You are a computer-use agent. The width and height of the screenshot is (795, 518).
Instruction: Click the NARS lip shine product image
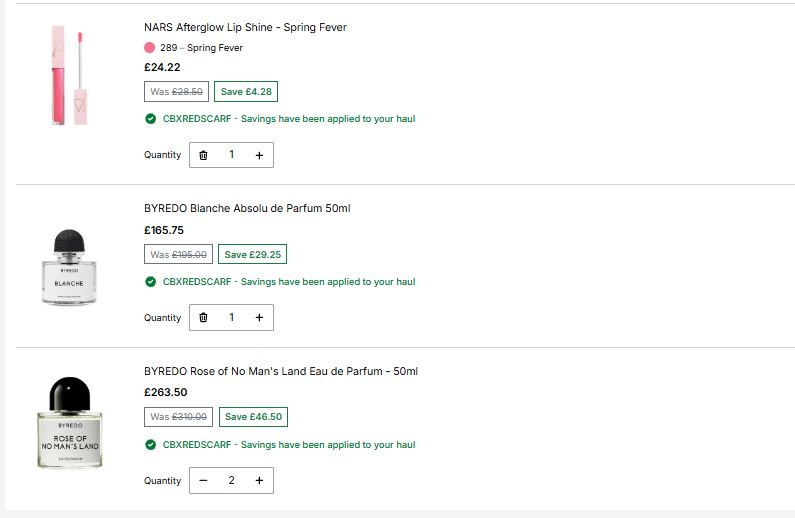coord(69,75)
